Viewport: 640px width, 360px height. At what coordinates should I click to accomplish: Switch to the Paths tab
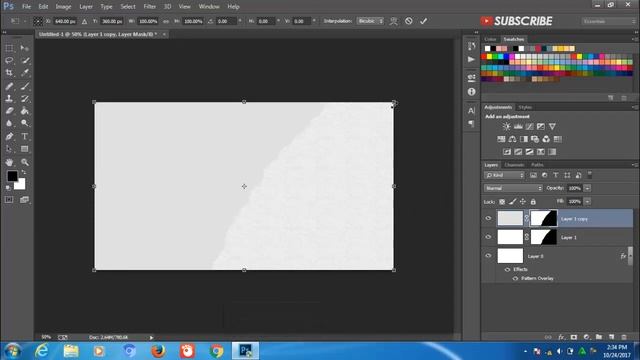coord(537,165)
